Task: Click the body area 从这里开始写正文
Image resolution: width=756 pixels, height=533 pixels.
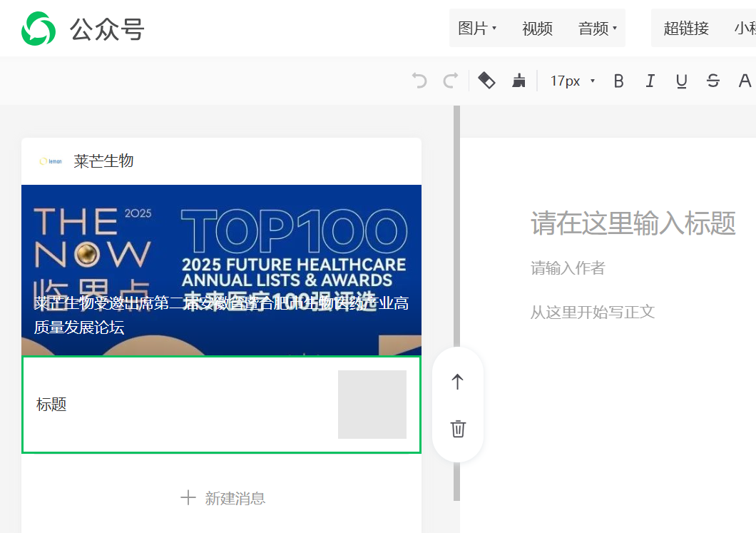Action: click(593, 312)
